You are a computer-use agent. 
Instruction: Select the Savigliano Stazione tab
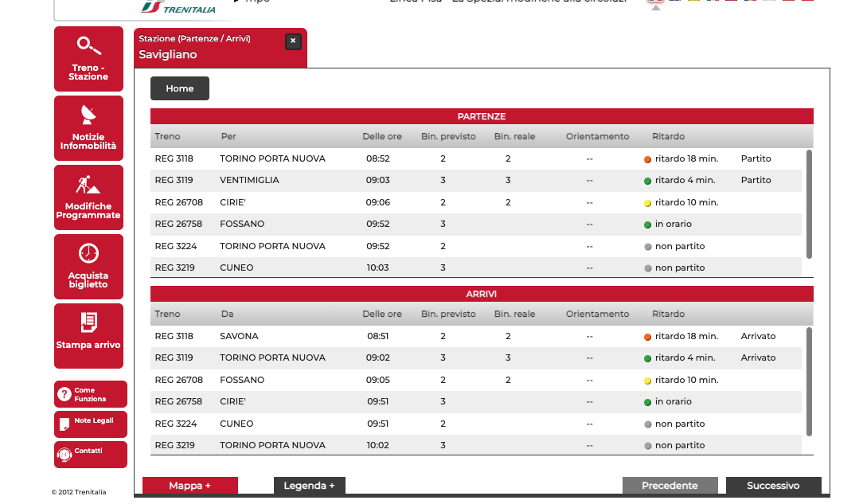click(x=207, y=48)
